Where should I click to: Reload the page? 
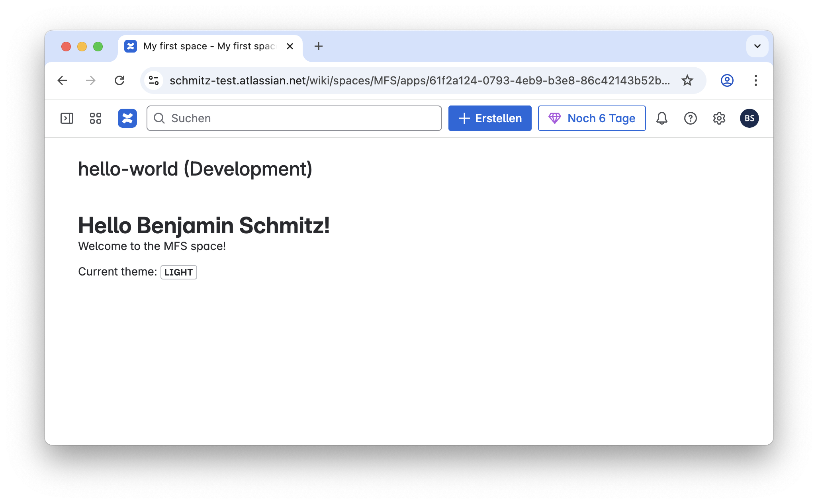[119, 80]
